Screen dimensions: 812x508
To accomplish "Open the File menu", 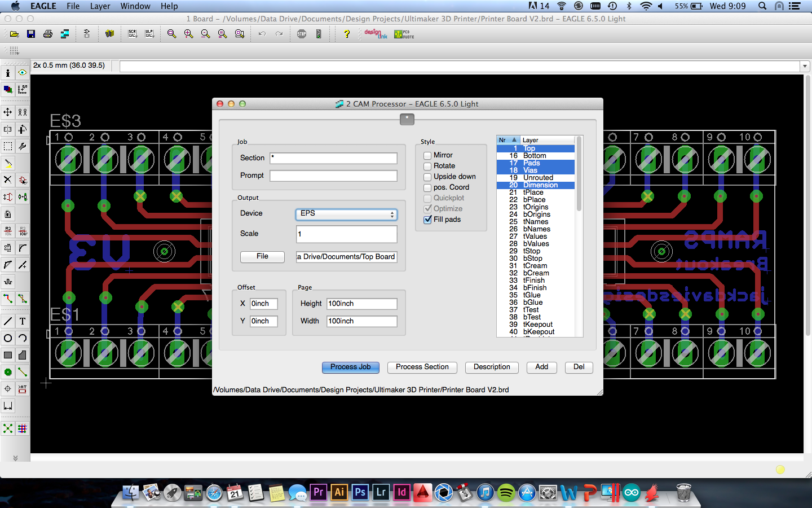I will tap(73, 6).
